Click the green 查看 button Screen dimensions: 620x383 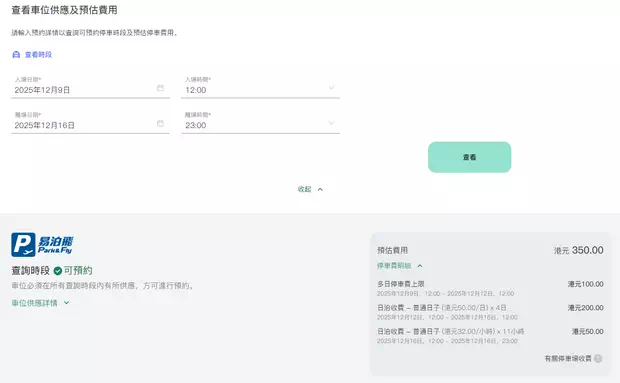coord(469,157)
